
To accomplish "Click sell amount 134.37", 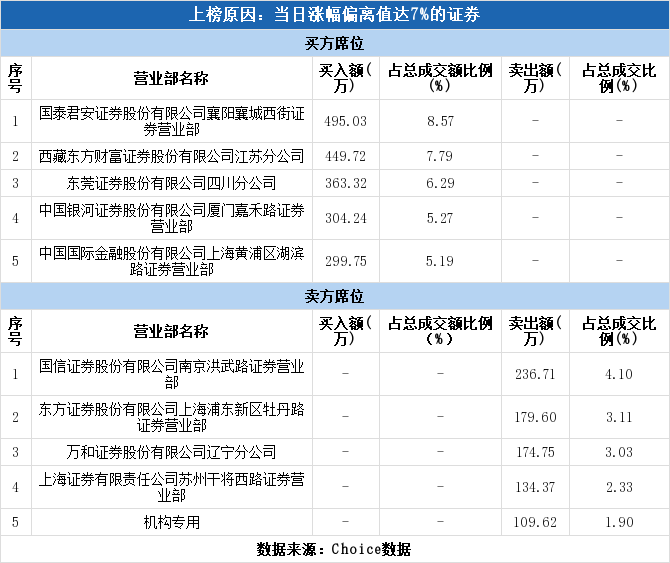I will tap(535, 487).
